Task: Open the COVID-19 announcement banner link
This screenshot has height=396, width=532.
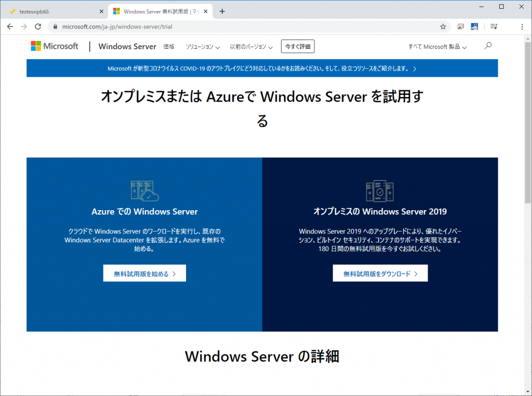Action: [262, 69]
